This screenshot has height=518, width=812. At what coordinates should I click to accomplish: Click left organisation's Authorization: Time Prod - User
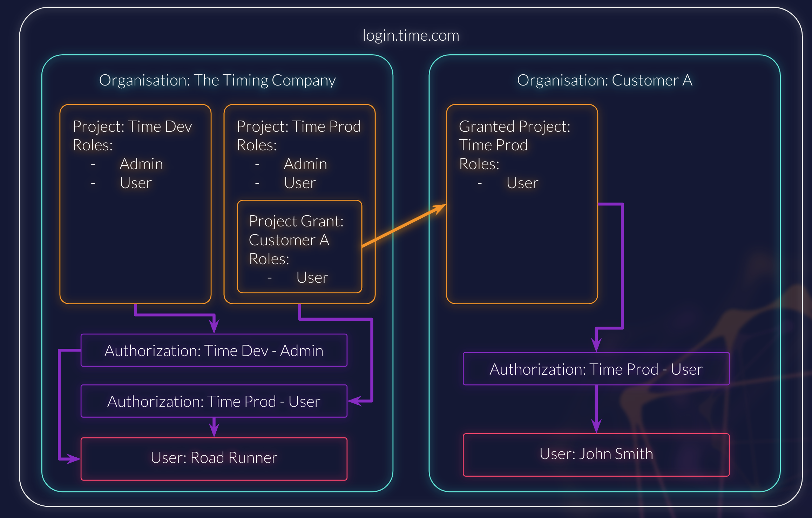(x=214, y=401)
